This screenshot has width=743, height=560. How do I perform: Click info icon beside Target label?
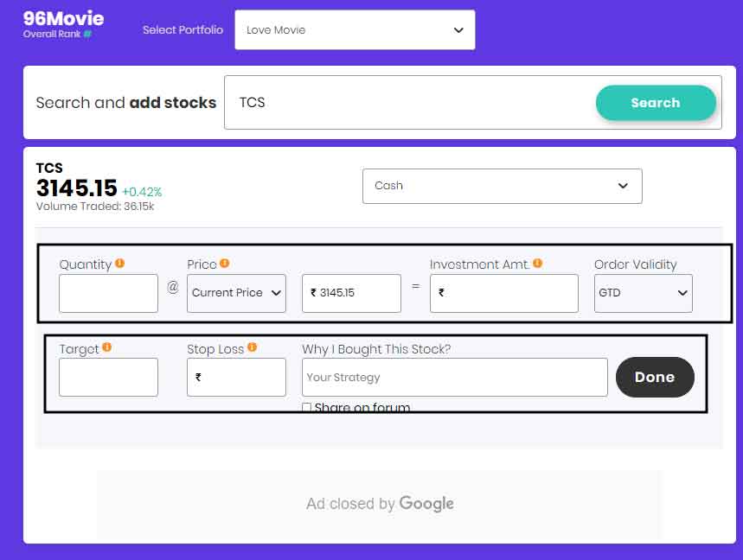(x=106, y=347)
